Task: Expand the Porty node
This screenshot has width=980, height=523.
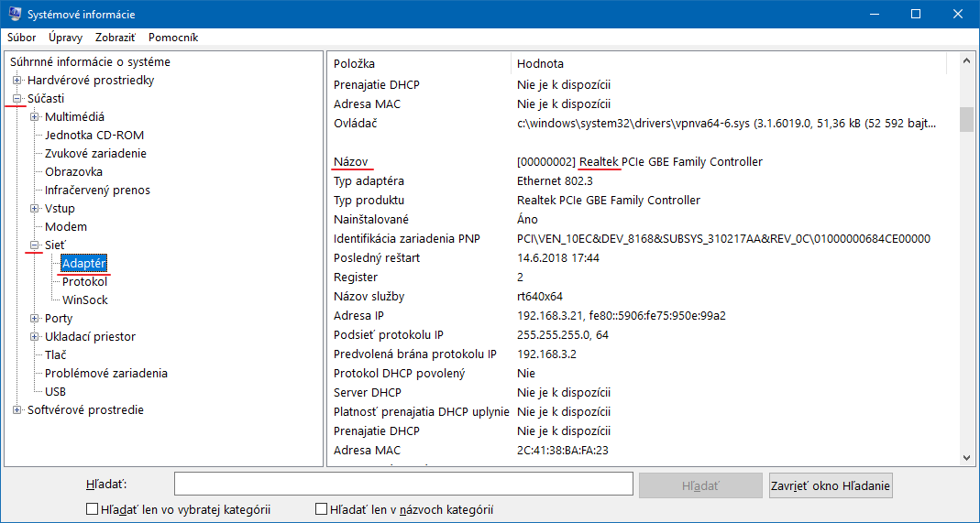Action: (x=34, y=319)
